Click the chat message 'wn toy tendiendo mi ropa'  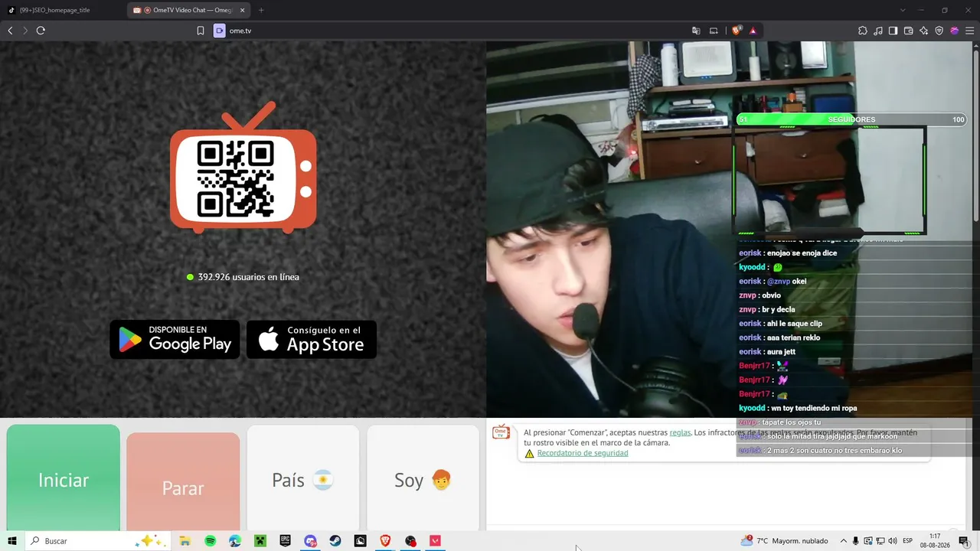point(814,409)
